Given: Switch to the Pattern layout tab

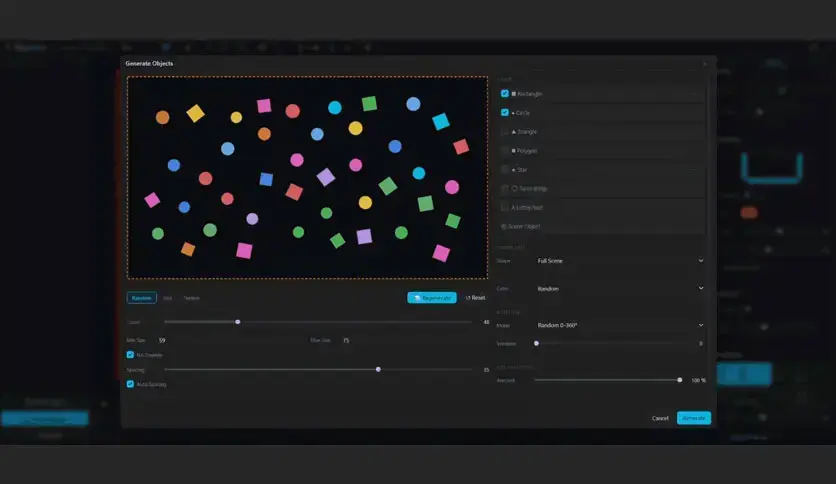Looking at the screenshot, I should 191,298.
